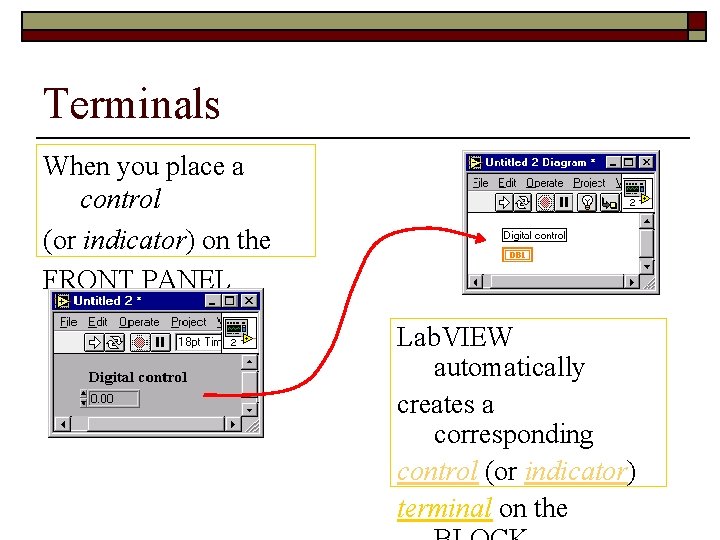This screenshot has width=720, height=540.
Task: Toggle Highlight Execution light bulb in Diagram
Action: 587,202
